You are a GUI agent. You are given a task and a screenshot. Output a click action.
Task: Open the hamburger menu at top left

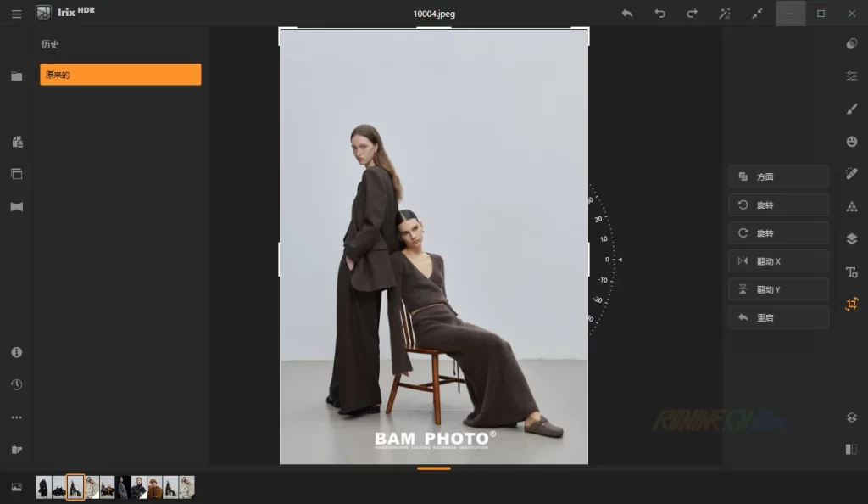click(x=16, y=14)
